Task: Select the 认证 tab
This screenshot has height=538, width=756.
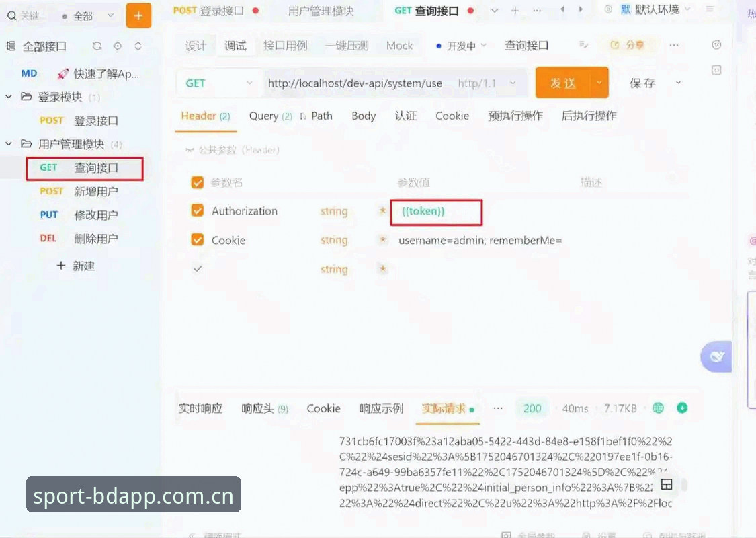Action: coord(405,116)
